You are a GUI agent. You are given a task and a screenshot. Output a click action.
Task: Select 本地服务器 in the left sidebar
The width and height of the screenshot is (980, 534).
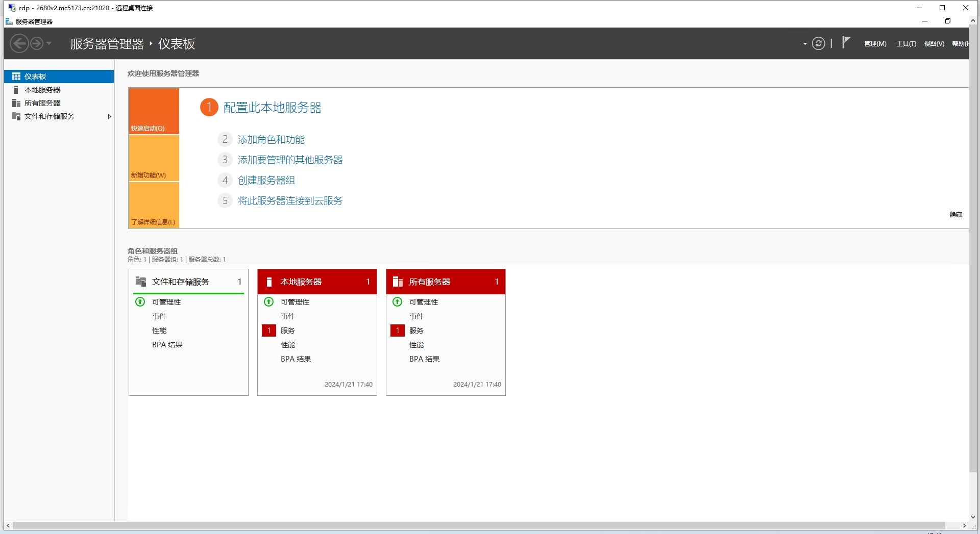point(42,90)
